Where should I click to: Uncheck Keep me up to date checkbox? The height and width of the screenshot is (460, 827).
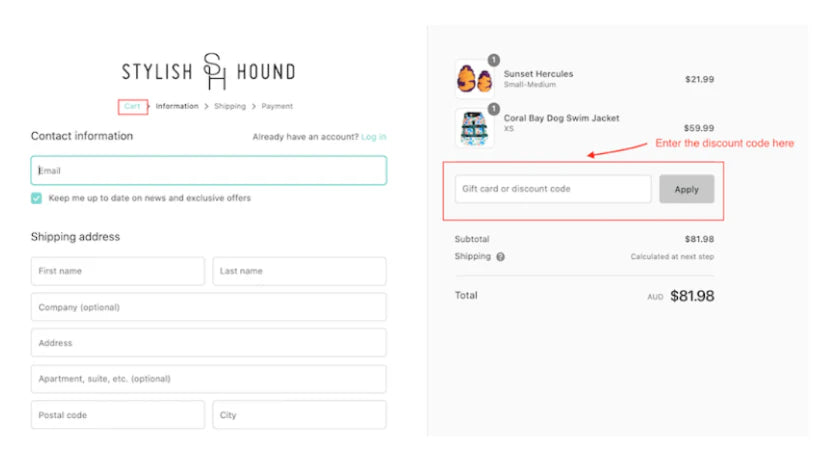37,198
